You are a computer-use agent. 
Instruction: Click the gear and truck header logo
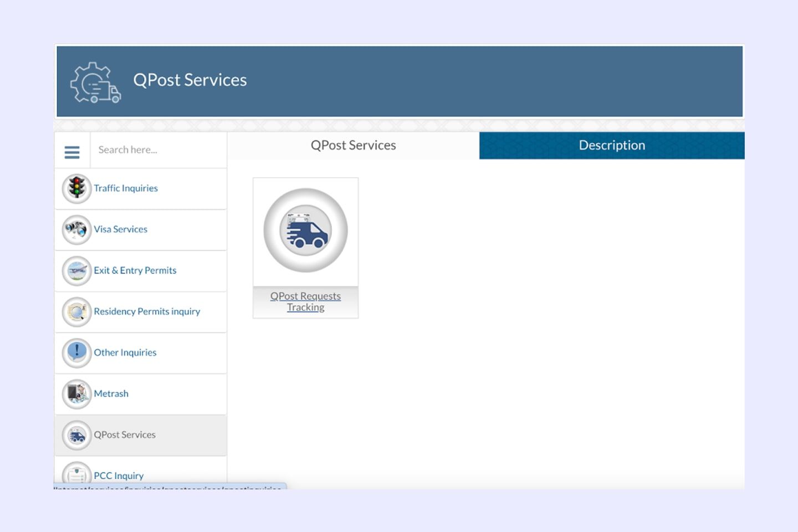[x=95, y=83]
